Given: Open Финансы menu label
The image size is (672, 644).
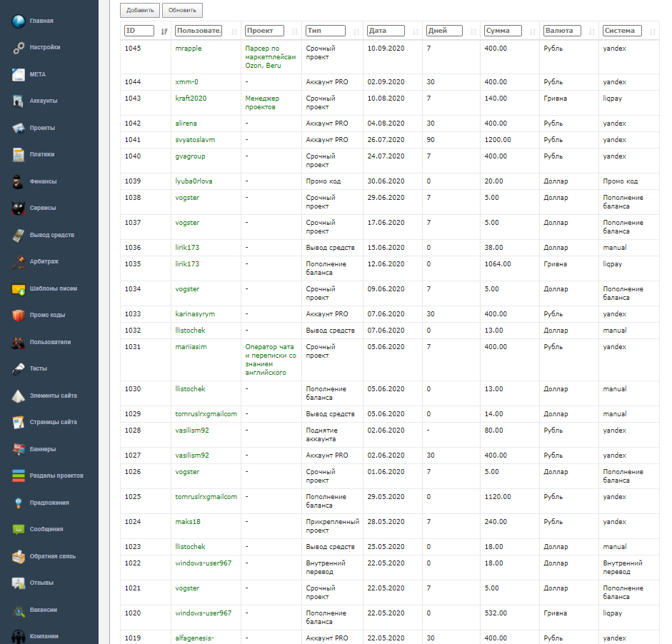Looking at the screenshot, I should pyautogui.click(x=44, y=181).
